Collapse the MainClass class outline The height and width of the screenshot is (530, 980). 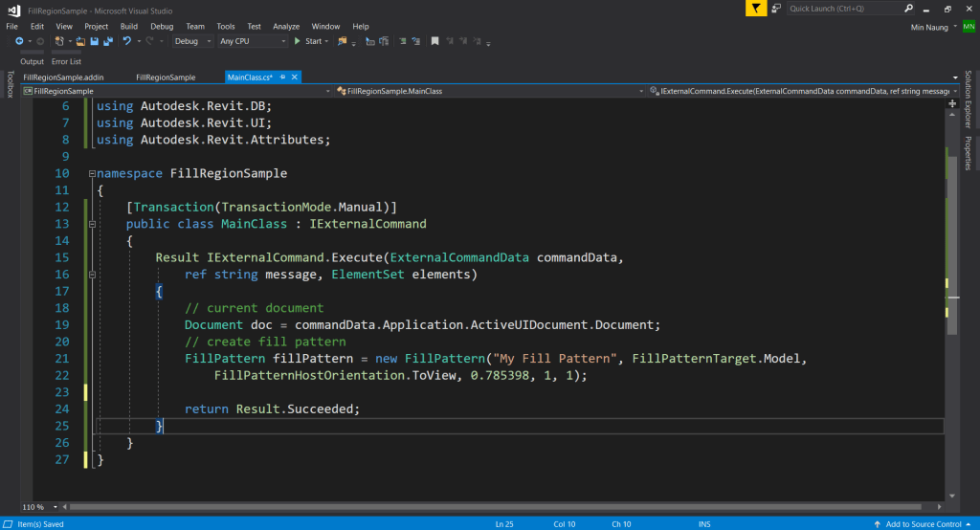pyautogui.click(x=91, y=224)
